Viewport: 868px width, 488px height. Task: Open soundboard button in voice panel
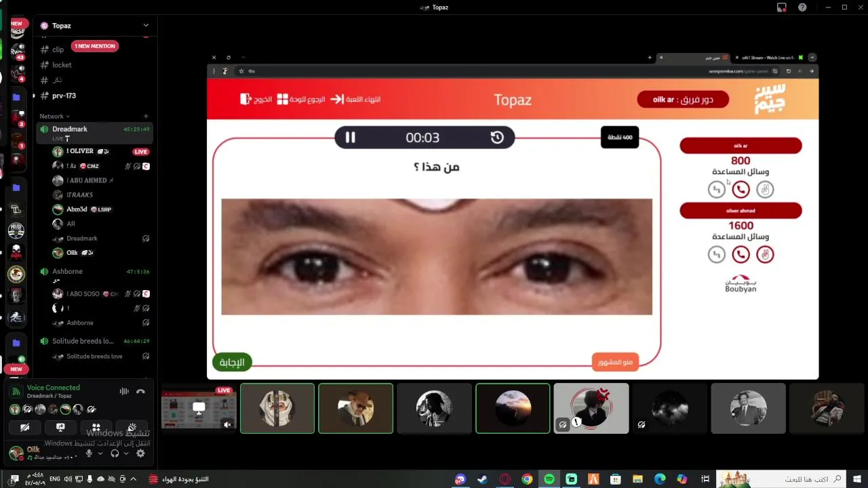132,428
